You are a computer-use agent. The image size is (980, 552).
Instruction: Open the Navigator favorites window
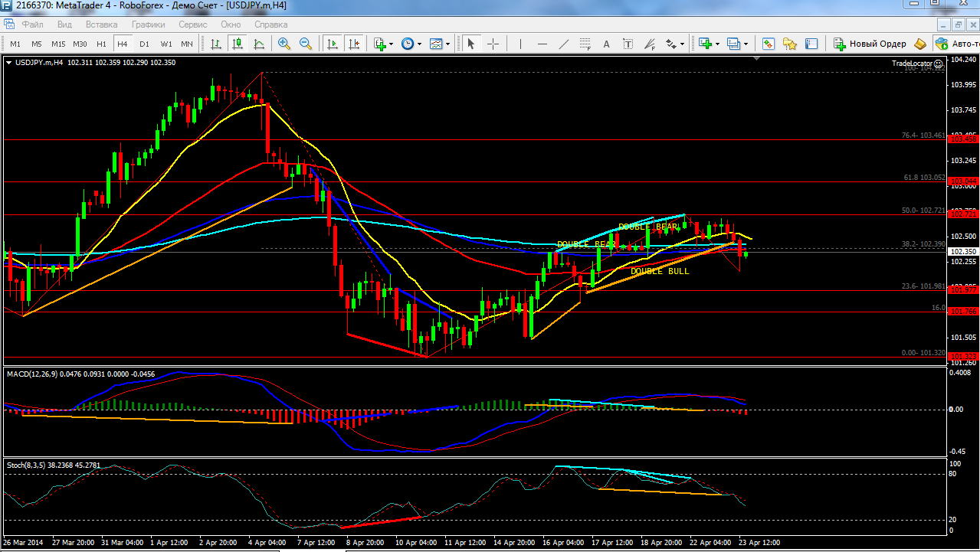pyautogui.click(x=789, y=44)
